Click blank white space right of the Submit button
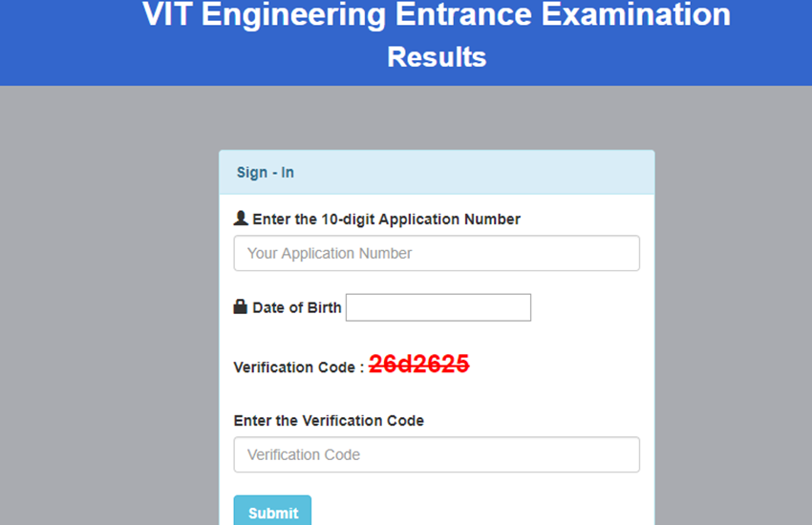This screenshot has height=525, width=812. (x=478, y=511)
